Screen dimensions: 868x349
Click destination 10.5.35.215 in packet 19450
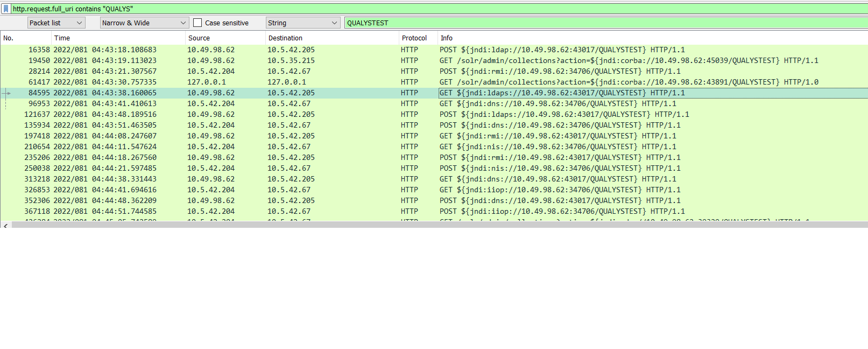(x=291, y=60)
